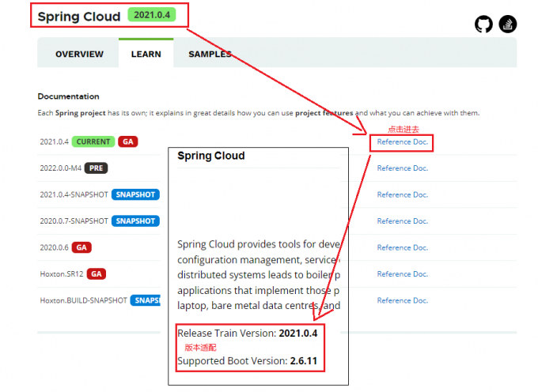This screenshot has width=538, height=392.
Task: Open Reference Doc. for 2020.0.7-SNAPSHOT
Action: click(x=403, y=221)
